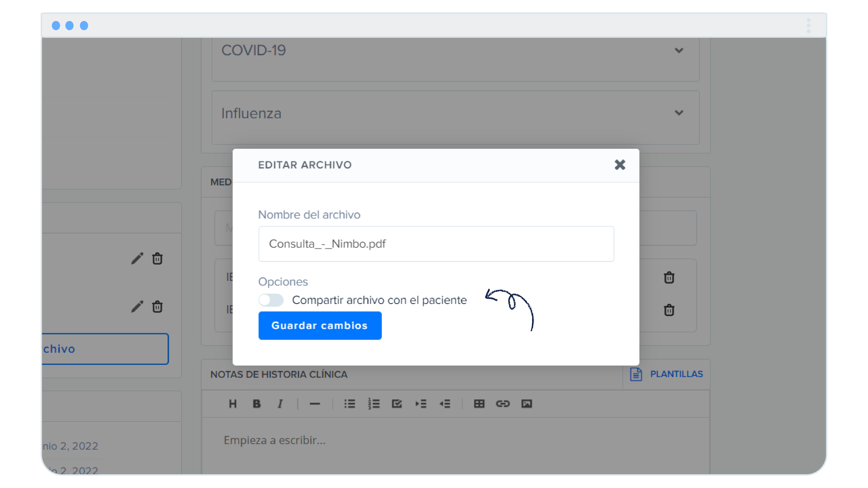Increase indent in notes editor
Viewport: 868px width, 488px height.
pyautogui.click(x=421, y=403)
